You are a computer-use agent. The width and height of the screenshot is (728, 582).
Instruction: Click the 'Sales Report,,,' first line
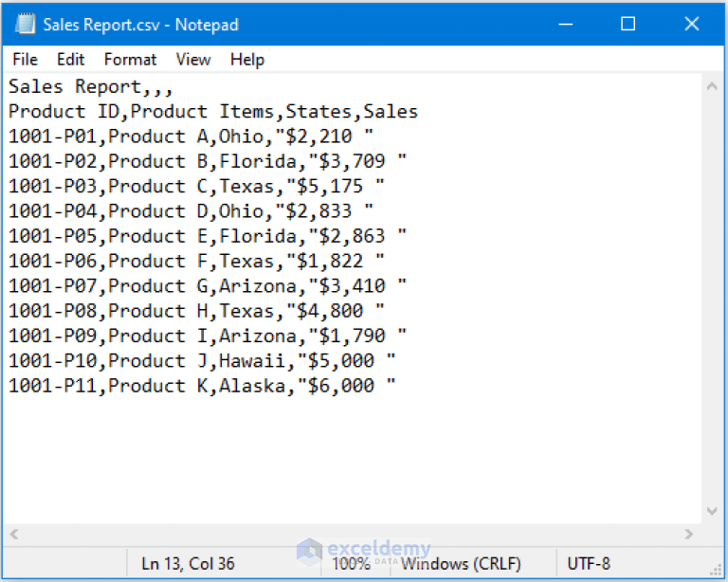[x=91, y=87]
